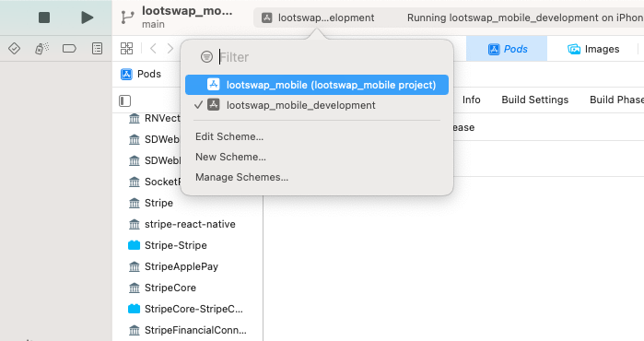Show the Test navigator diamond icon

click(15, 49)
